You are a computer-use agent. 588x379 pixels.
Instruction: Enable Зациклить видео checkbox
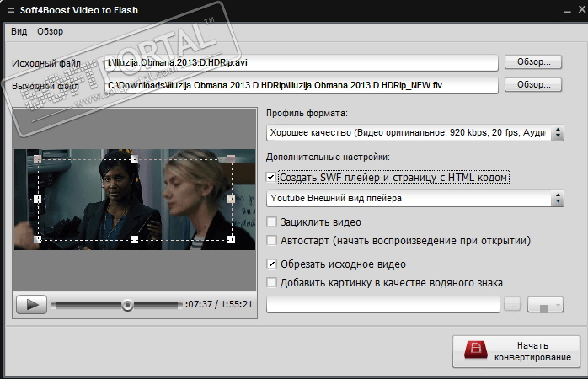(271, 222)
